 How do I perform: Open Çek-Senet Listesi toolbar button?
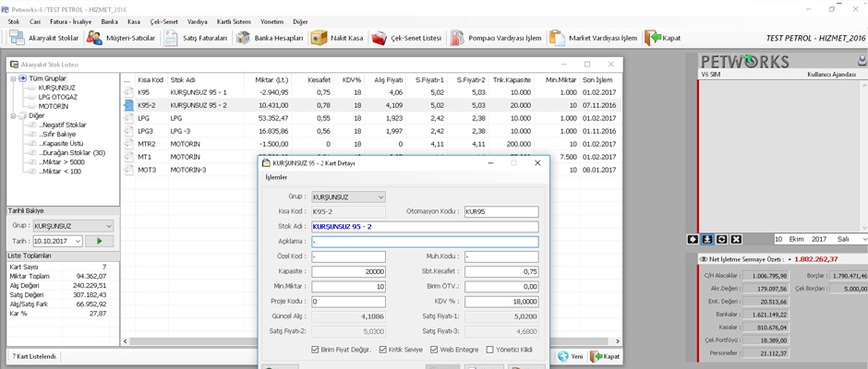[x=408, y=38]
